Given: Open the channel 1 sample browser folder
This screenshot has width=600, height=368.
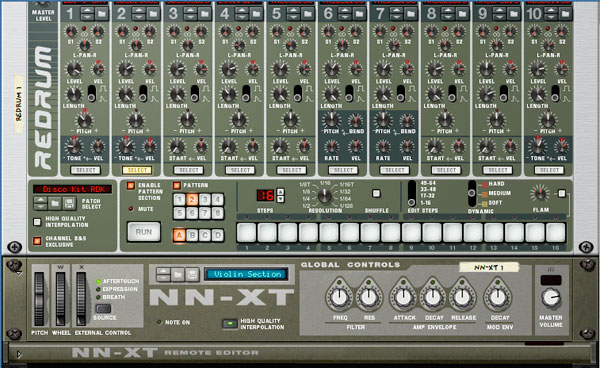Looking at the screenshot, I should 102,14.
